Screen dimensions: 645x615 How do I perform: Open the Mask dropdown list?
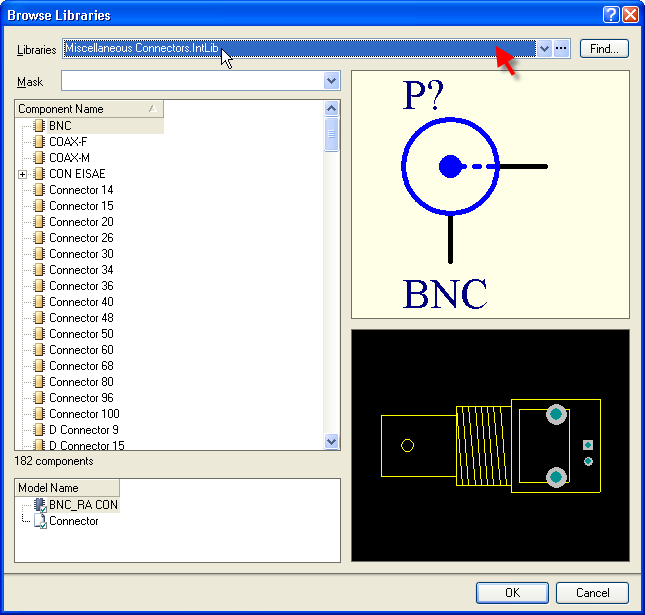pos(332,81)
